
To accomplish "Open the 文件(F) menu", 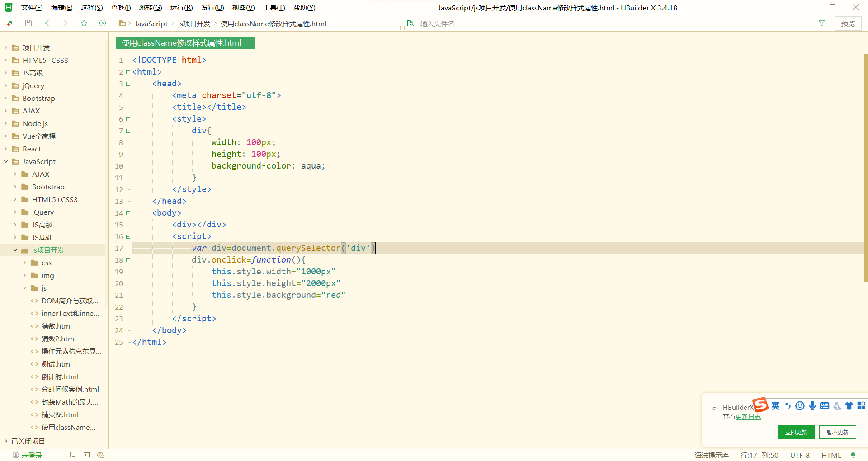I will pyautogui.click(x=31, y=7).
